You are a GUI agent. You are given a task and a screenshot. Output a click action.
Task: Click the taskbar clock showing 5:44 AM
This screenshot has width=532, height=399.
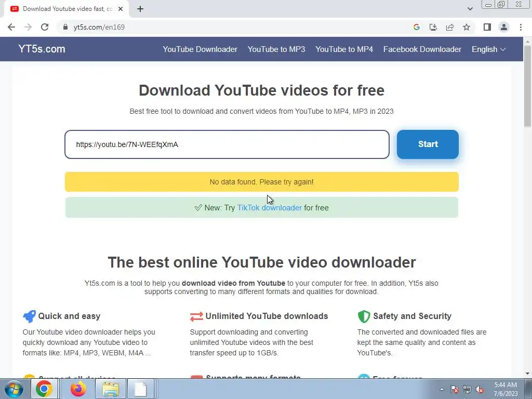(506, 389)
